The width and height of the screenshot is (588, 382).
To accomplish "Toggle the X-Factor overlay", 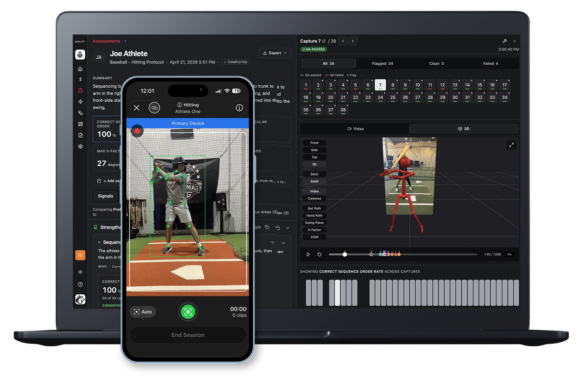I will 315,230.
